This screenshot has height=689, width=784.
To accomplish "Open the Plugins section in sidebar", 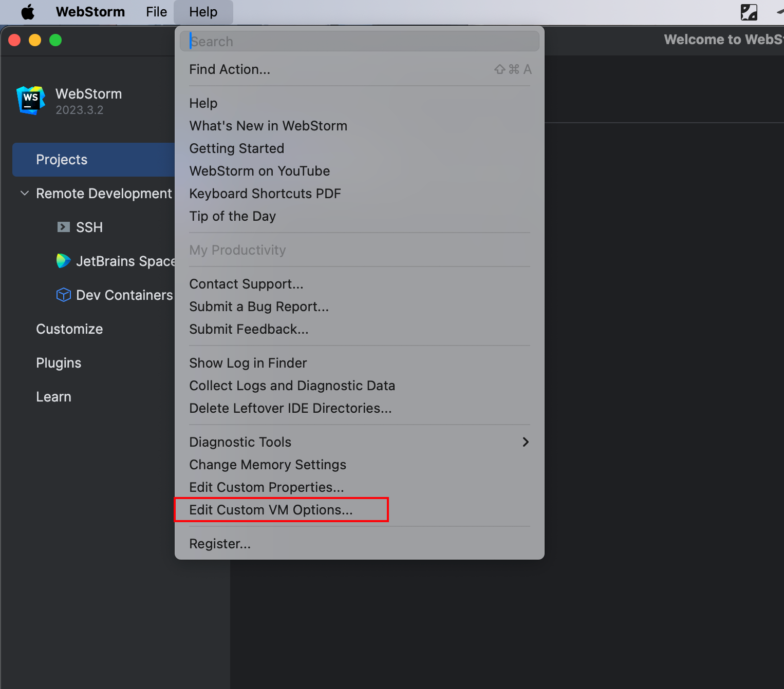I will point(59,363).
